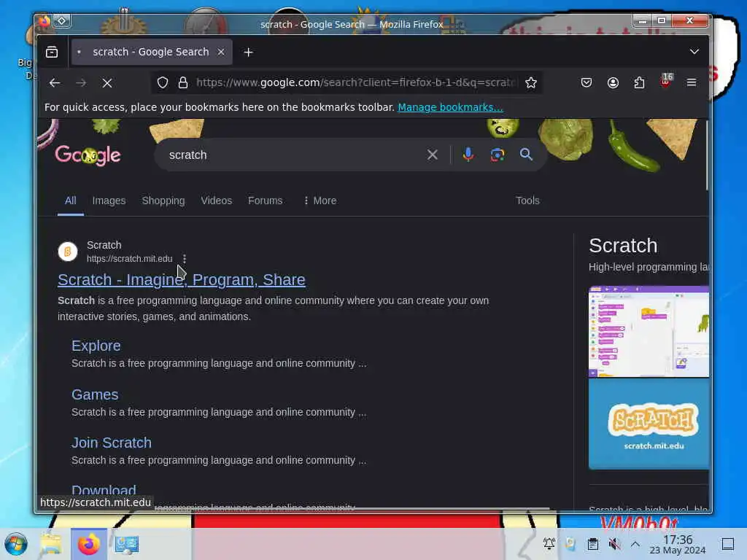The height and width of the screenshot is (560, 747).
Task: Open the Scratch editor screenshot thumbnail
Action: point(649,332)
